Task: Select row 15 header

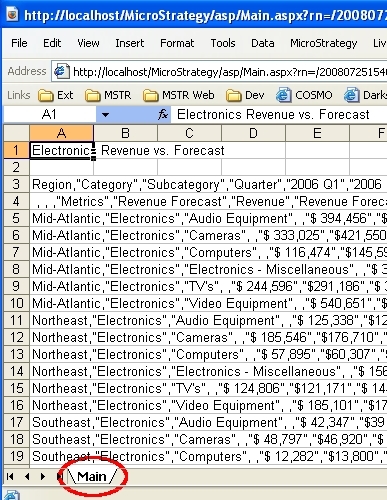Action: point(16,388)
